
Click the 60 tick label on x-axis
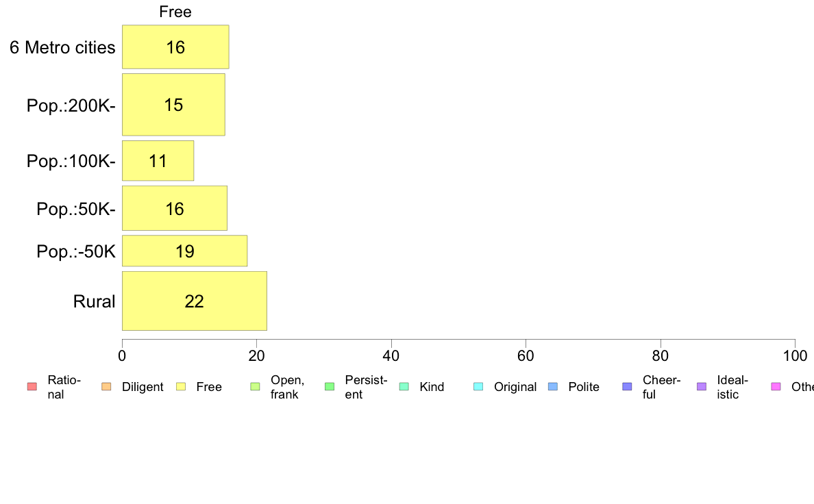tap(526, 355)
